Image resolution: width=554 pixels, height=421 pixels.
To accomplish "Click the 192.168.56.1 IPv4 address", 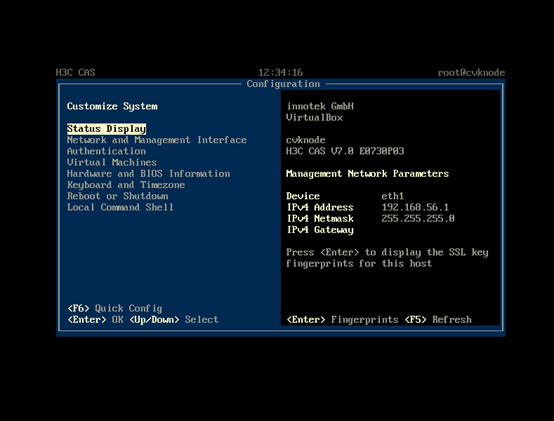I will point(415,207).
